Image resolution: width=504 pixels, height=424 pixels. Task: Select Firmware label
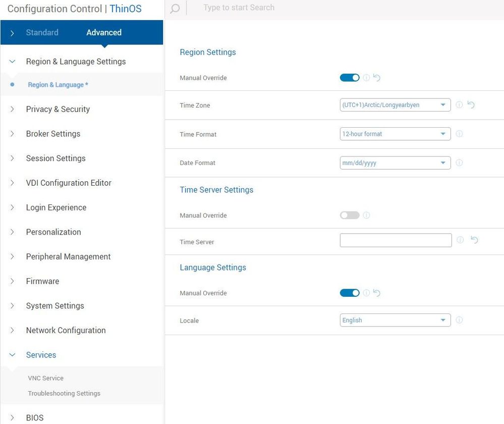(42, 281)
